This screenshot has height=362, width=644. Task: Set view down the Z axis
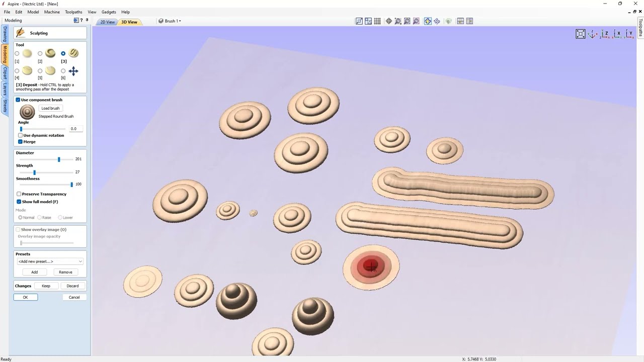point(606,34)
